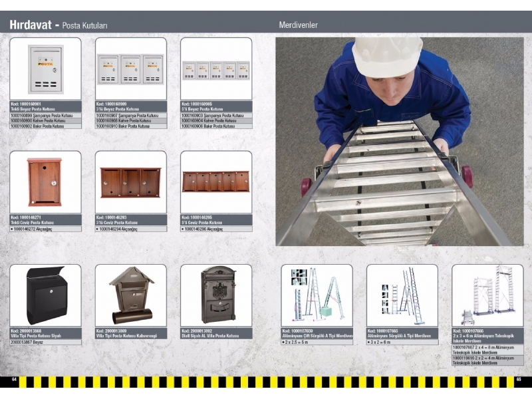Image resolution: width=532 pixels, height=399 pixels.
Task: Open the telescopic scaffold ladder image
Action: pos(487,296)
